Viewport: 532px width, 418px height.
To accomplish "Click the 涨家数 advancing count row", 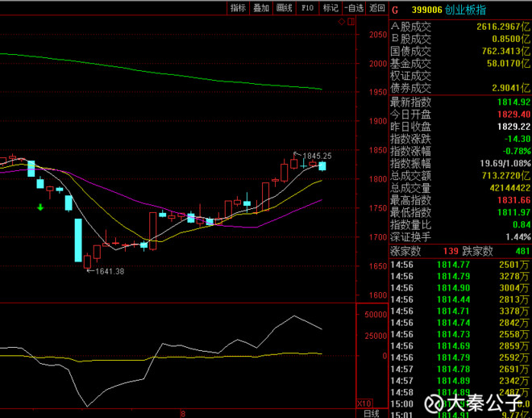I will coord(414,251).
